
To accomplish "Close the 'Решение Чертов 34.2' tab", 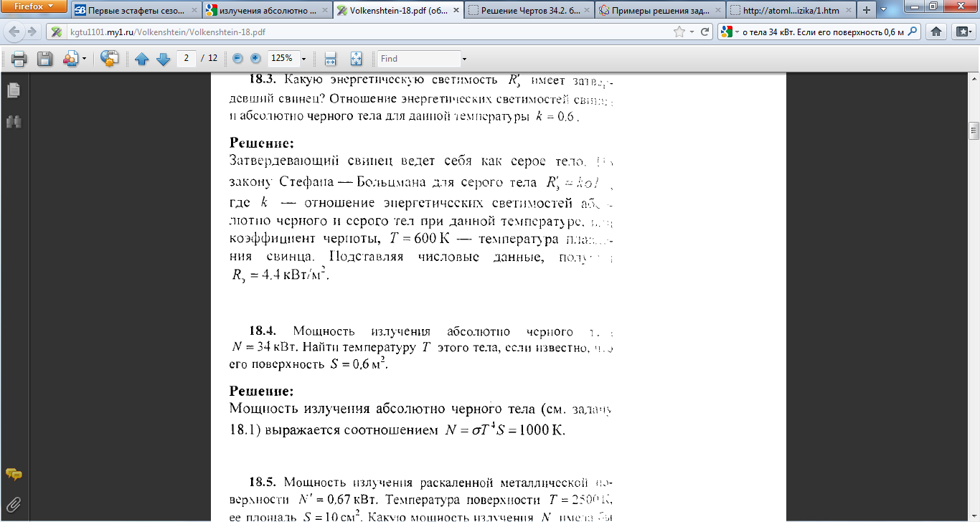I will [586, 10].
